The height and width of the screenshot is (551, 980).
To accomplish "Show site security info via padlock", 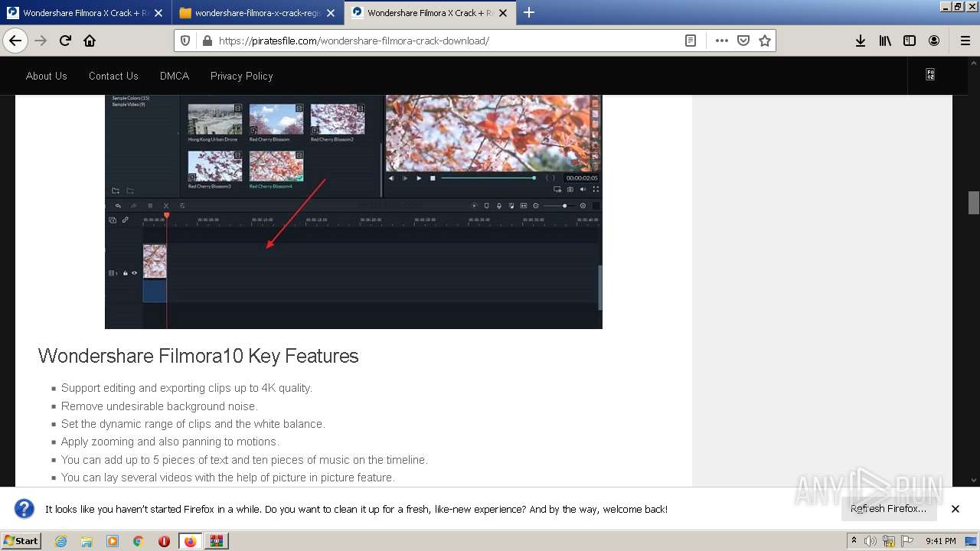I will [x=207, y=41].
